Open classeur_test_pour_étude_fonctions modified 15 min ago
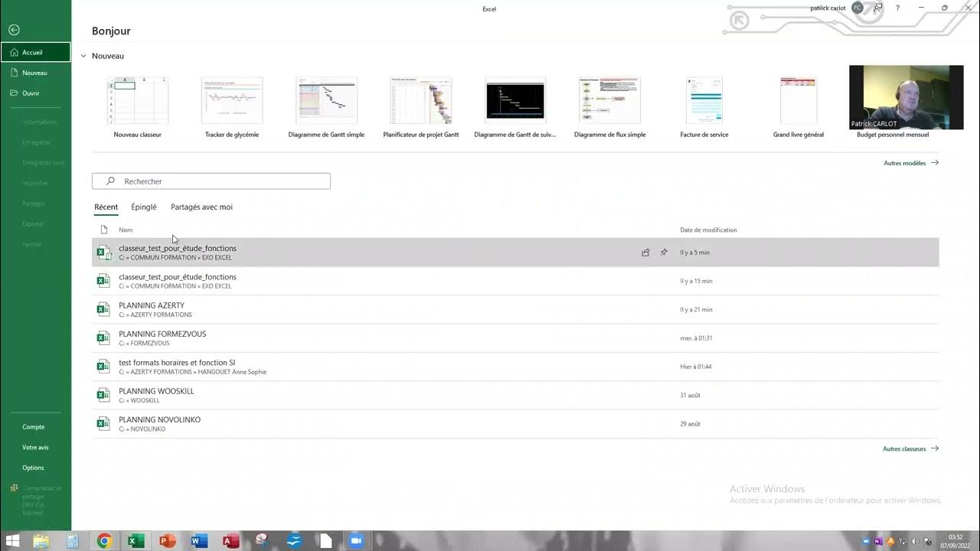 point(515,281)
